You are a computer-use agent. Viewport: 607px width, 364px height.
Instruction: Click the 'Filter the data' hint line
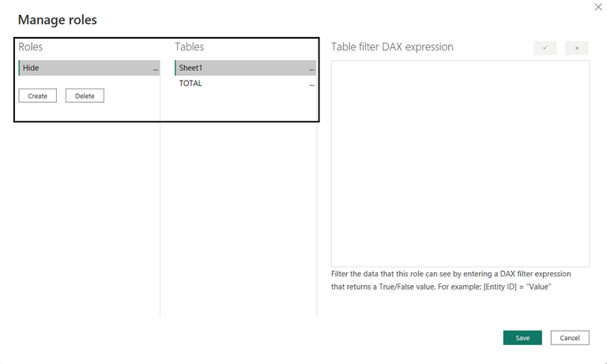click(451, 274)
